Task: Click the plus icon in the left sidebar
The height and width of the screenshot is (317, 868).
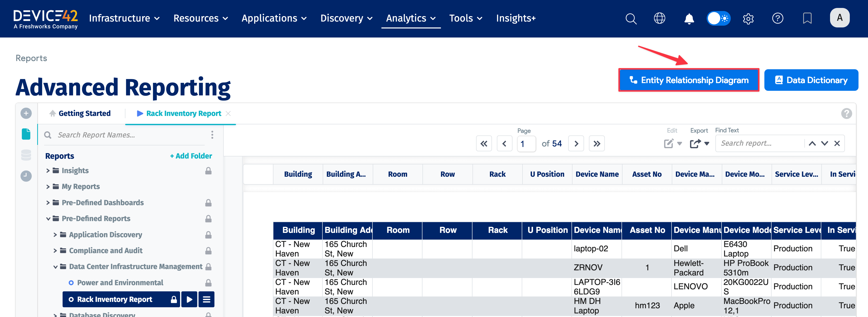Action: (26, 113)
